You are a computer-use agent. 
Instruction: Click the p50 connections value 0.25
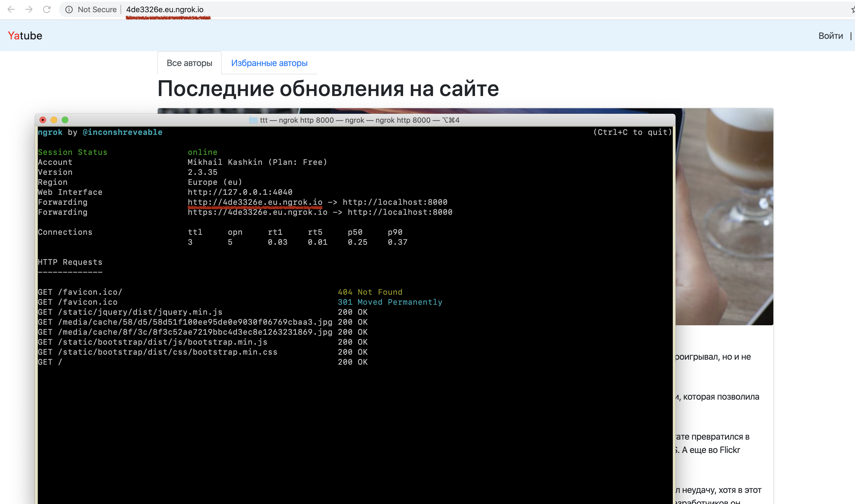coord(357,242)
